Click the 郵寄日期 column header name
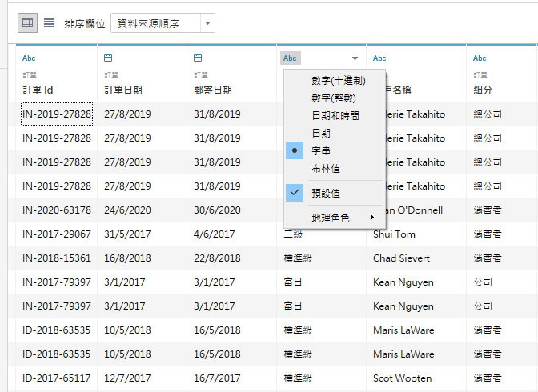 click(x=213, y=90)
